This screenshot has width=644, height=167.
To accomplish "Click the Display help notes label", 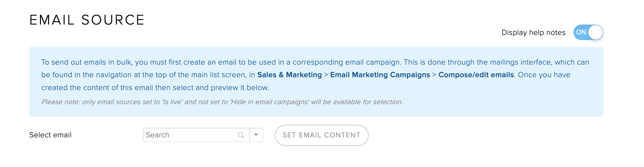I will [533, 33].
